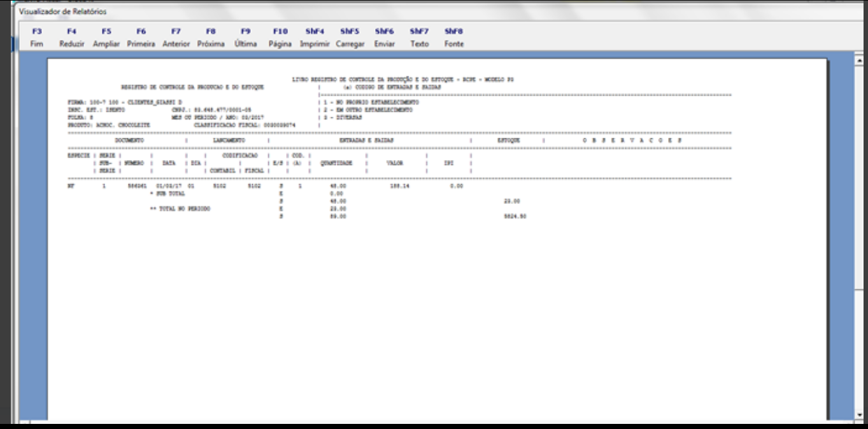Zoom in with F5 Ampliar
The width and height of the screenshot is (868, 429).
(x=106, y=38)
